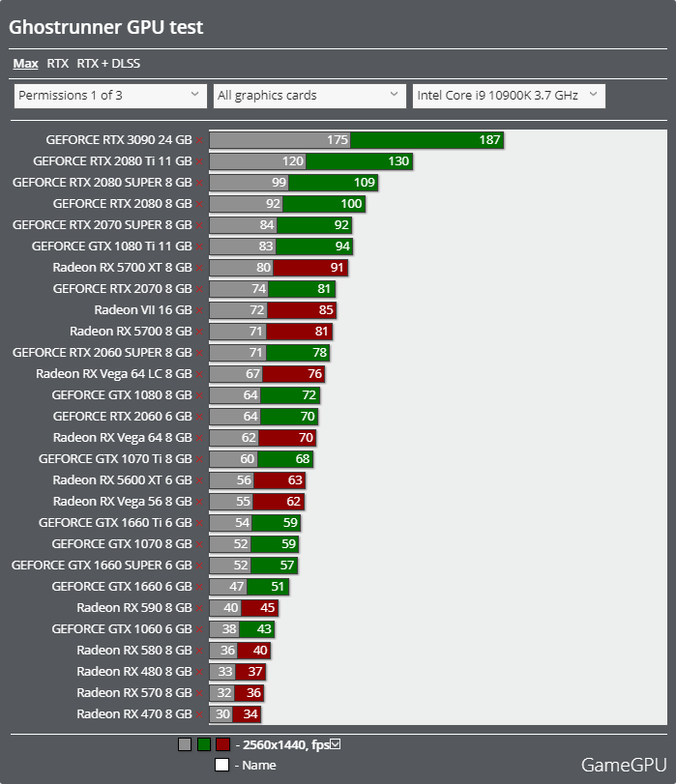Screen dimensions: 676x784
Task: Remove Radeon RX 590 8 GB with its x icon
Action: [x=199, y=608]
